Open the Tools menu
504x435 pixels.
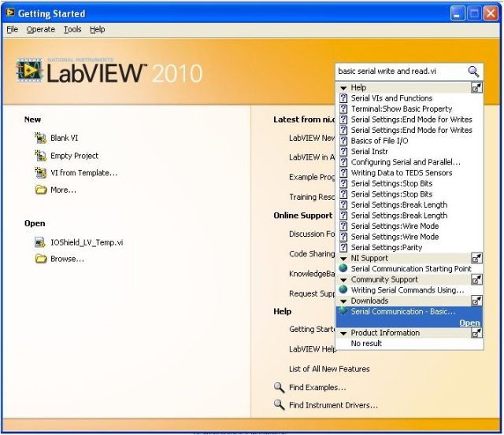click(x=72, y=29)
